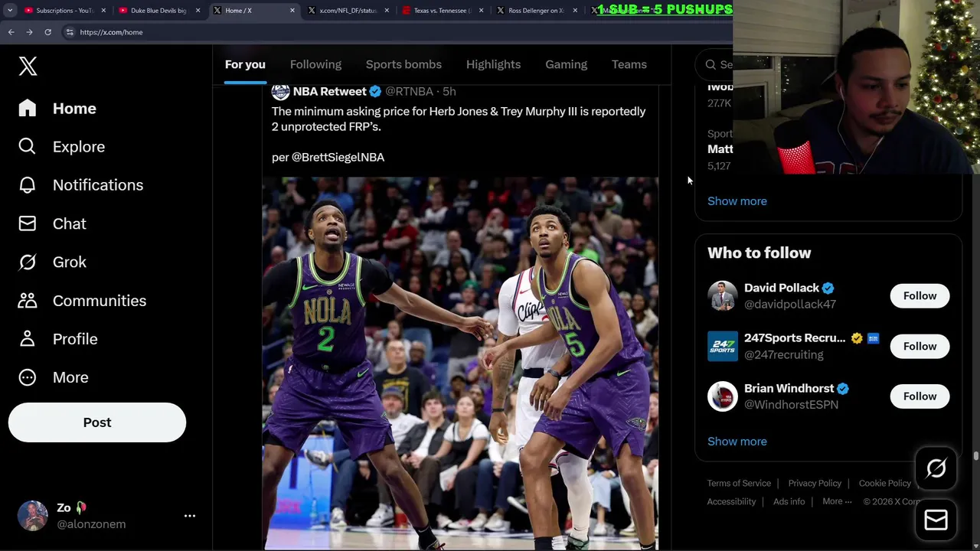Open the Herb Jones and Trey Murphy photo
Screen dimensions: 980x551
(460, 364)
